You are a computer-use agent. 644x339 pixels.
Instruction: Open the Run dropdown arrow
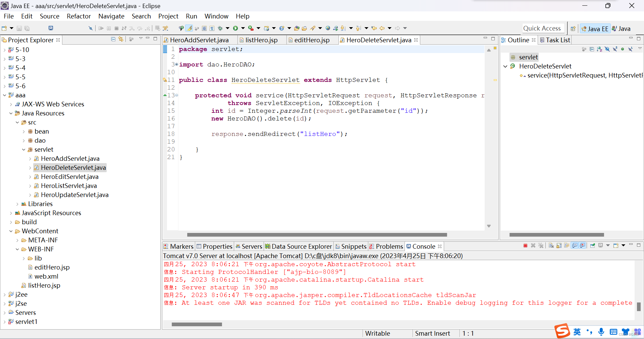243,28
